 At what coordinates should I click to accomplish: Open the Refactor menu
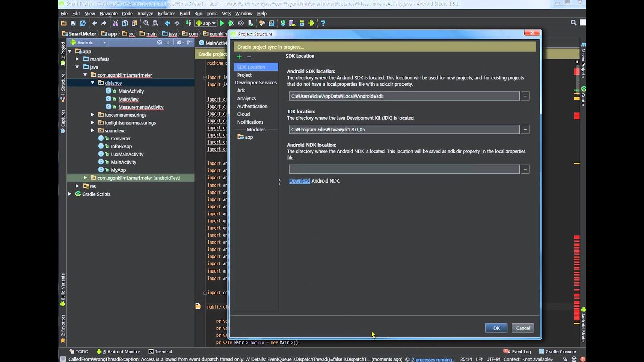click(x=167, y=14)
